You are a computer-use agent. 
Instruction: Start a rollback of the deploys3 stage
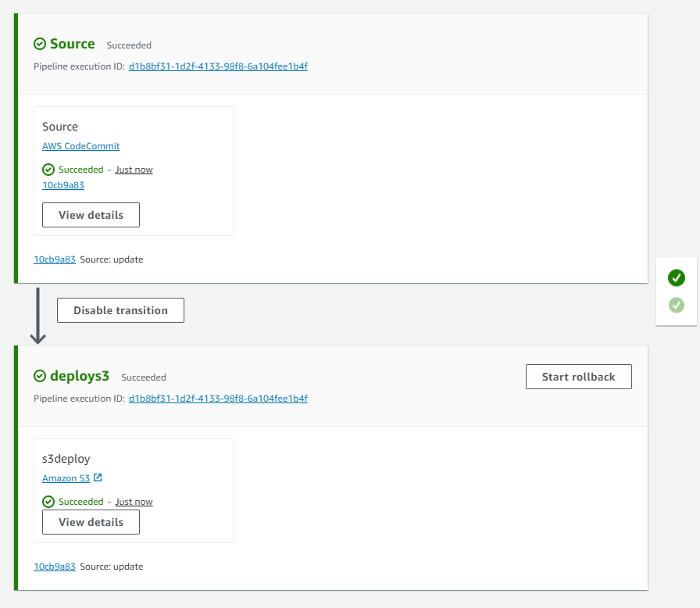578,376
